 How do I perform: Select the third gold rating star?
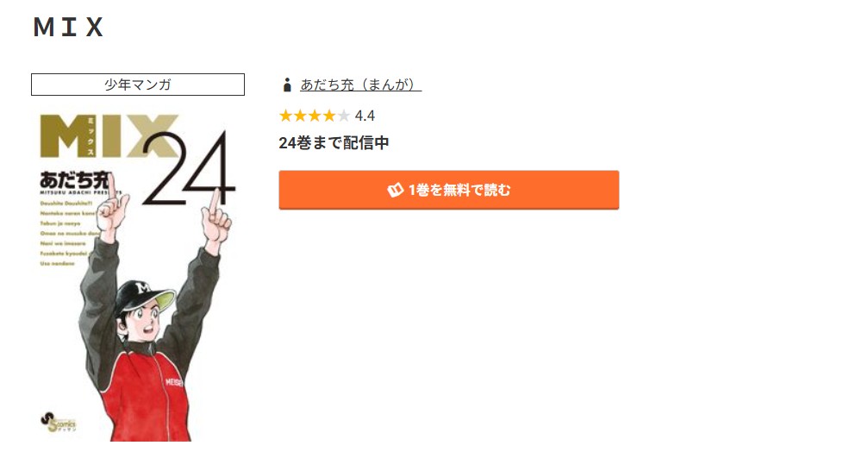[315, 116]
